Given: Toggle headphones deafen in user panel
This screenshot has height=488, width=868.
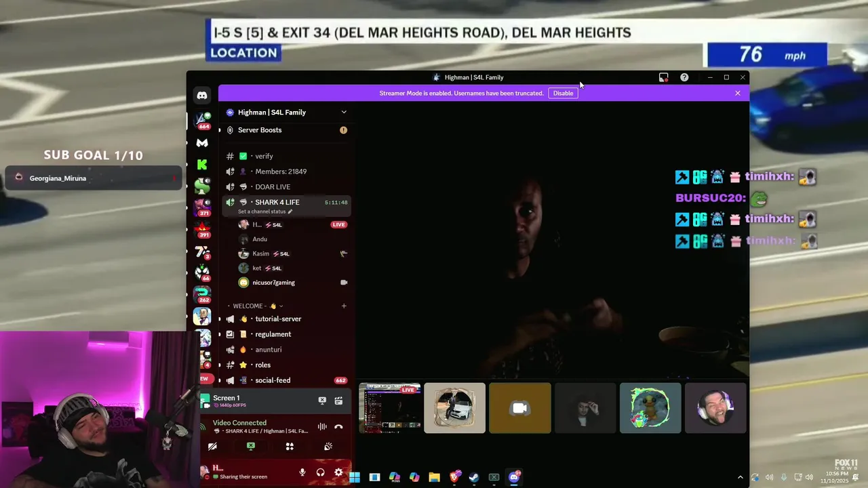Looking at the screenshot, I should point(320,472).
